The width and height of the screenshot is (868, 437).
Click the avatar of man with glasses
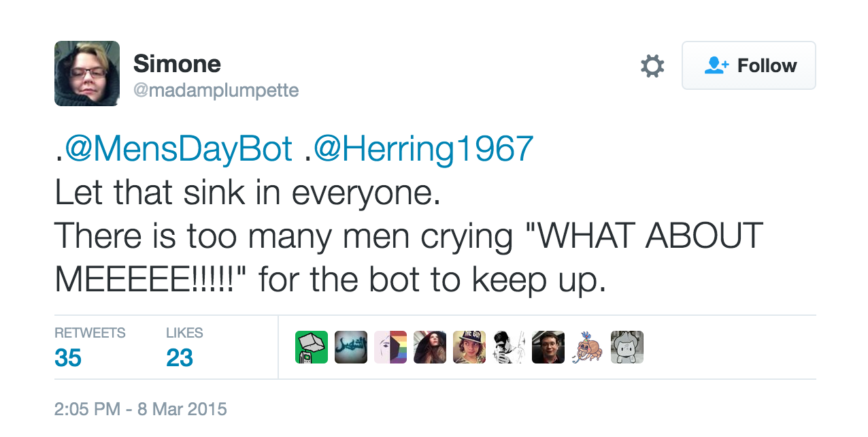pos(548,347)
